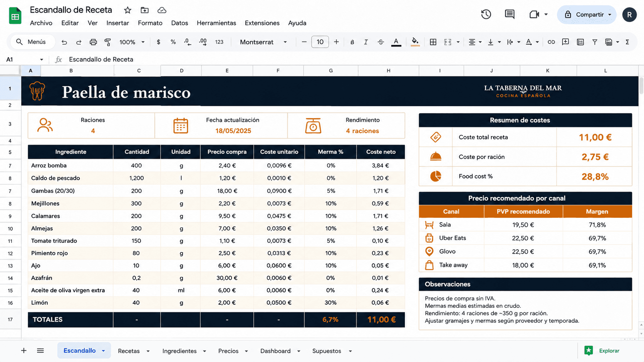The image size is (644, 362).
Task: Open functions sigma icon
Action: [627, 42]
